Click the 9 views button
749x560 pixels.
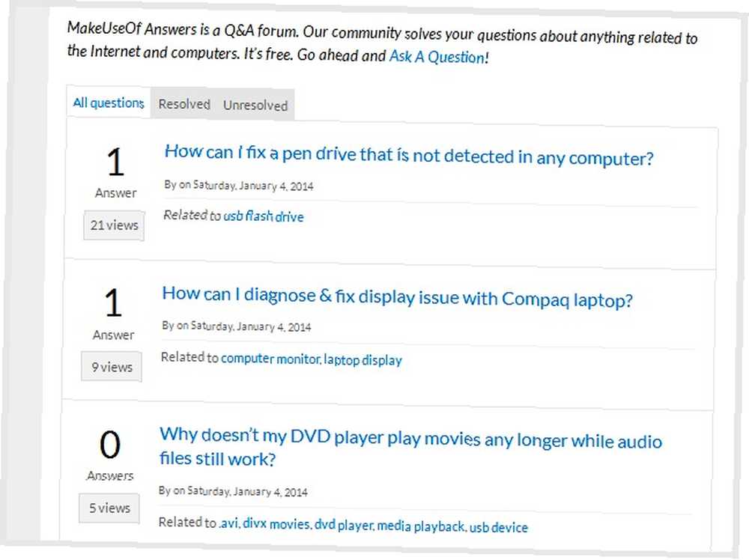tap(112, 368)
